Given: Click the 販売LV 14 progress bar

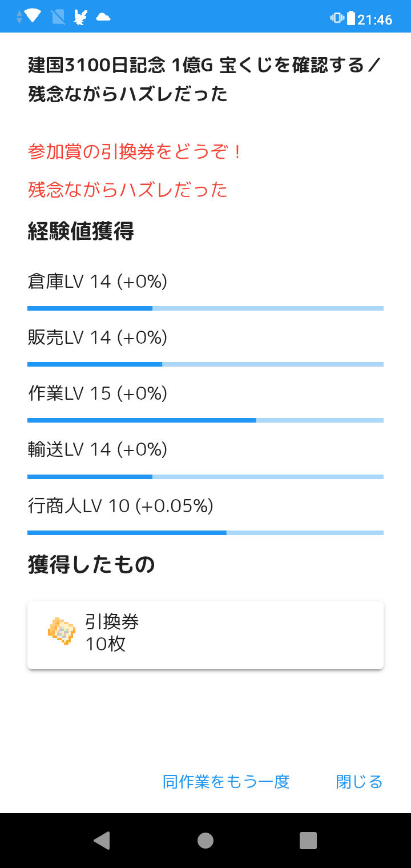Looking at the screenshot, I should [205, 364].
